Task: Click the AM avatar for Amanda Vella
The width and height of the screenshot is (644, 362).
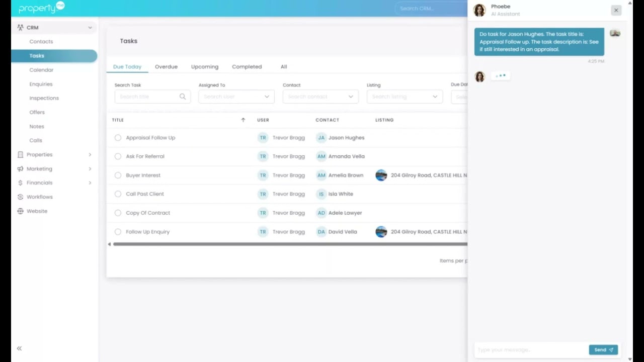Action: (x=321, y=156)
